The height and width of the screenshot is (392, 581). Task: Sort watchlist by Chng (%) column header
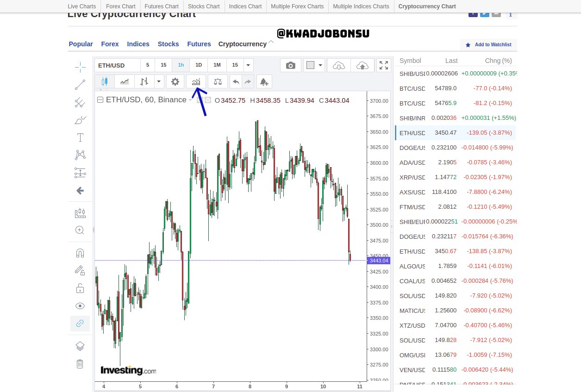pyautogui.click(x=498, y=61)
